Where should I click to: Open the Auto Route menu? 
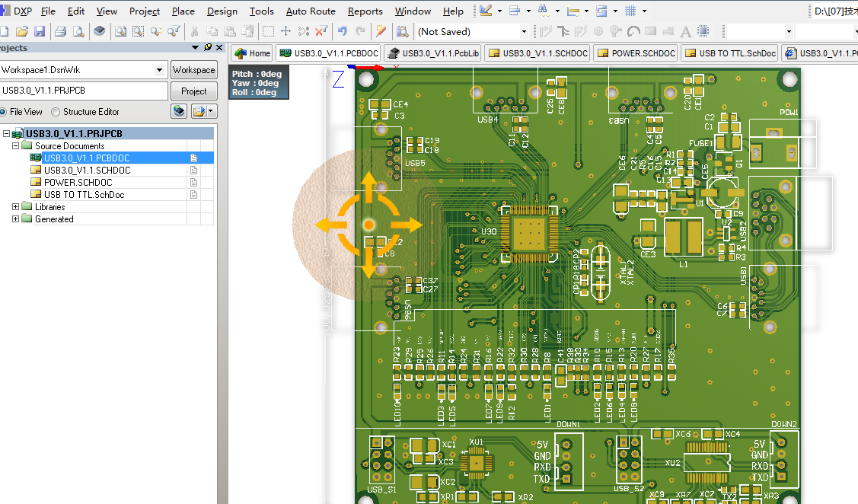[x=311, y=11]
